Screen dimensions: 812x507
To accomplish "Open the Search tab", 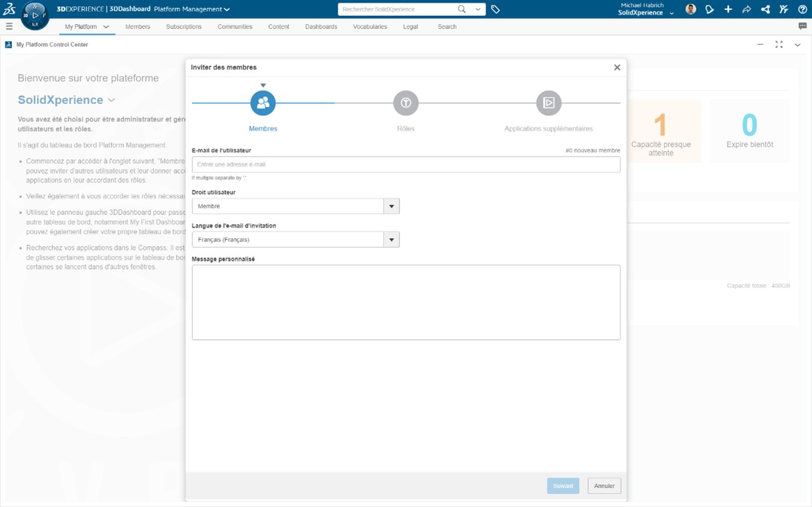I will [447, 27].
